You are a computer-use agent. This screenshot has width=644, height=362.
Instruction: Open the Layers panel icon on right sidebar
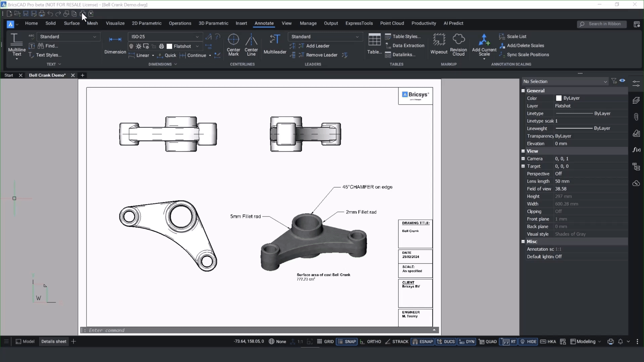click(636, 100)
